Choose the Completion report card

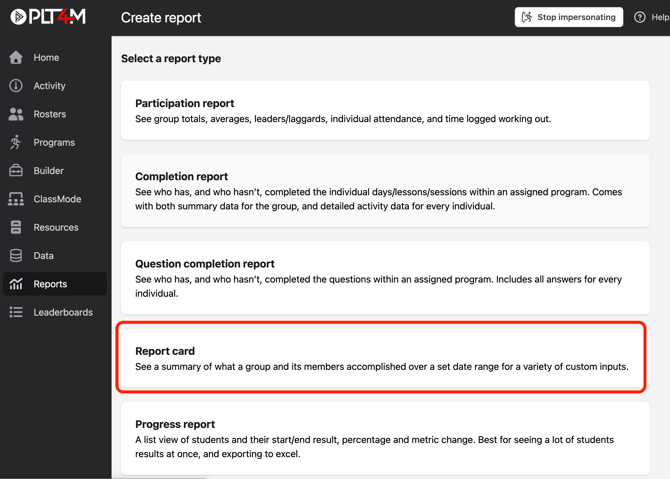pos(385,191)
